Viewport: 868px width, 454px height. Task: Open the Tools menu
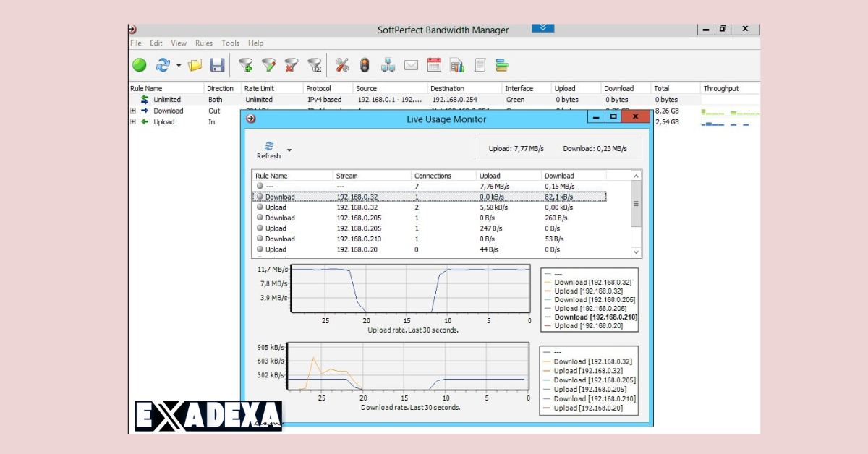point(230,43)
